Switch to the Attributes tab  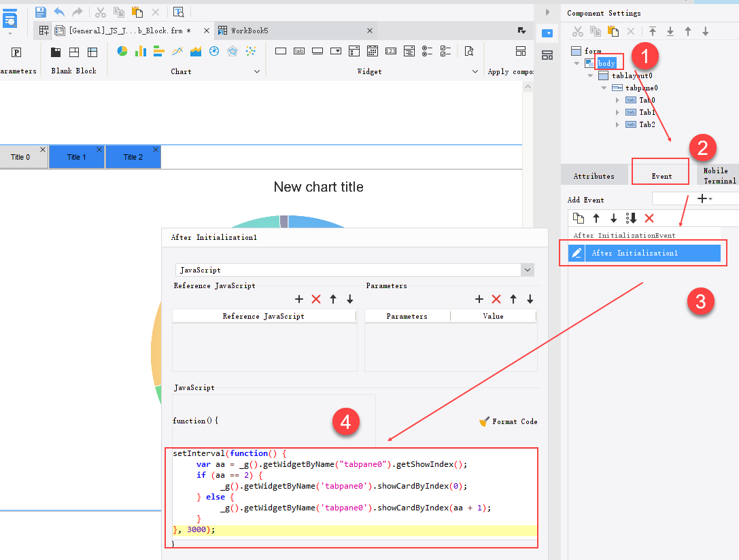coord(594,176)
